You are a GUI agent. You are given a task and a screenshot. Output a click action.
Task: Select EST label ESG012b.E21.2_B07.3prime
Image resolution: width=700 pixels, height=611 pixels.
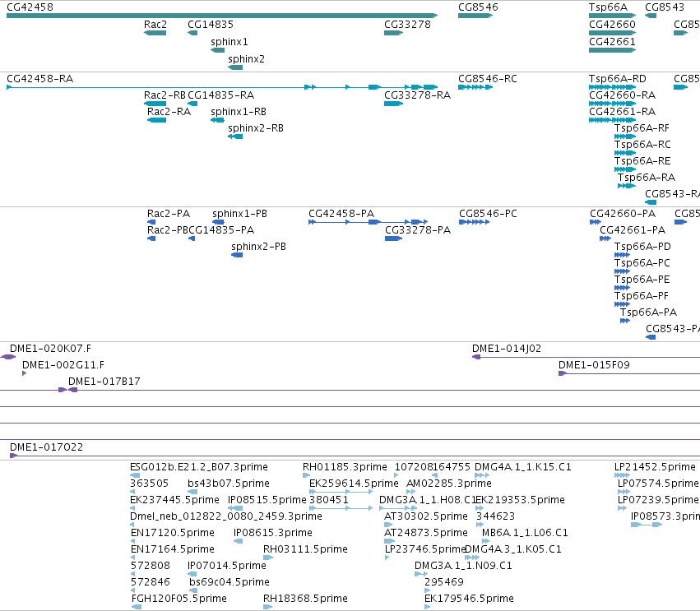[199, 467]
